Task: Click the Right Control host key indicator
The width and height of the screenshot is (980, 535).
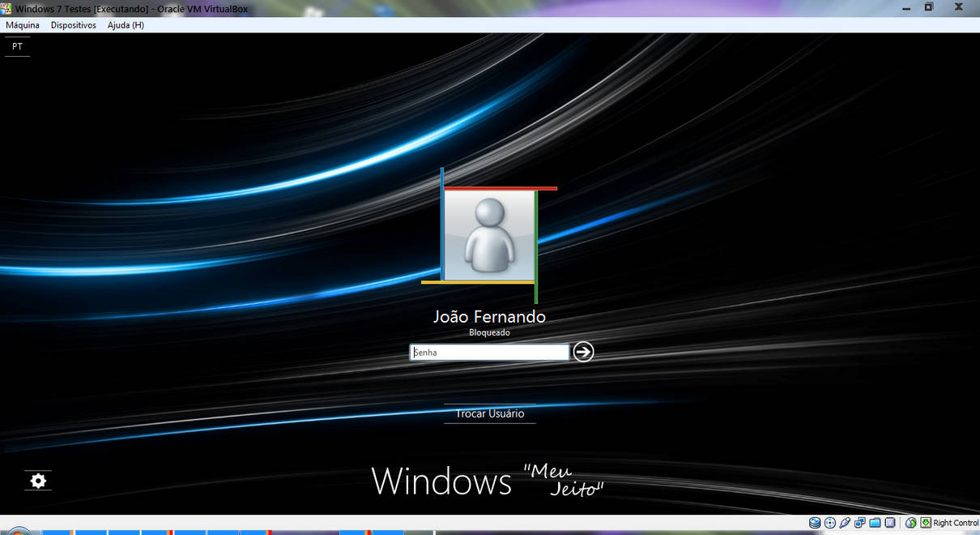Action: [952, 523]
